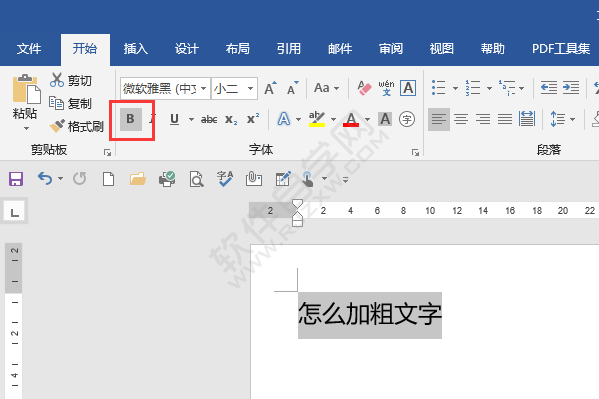Customize Quick Access Toolbar dropdown
The width and height of the screenshot is (599, 399).
[x=345, y=179]
